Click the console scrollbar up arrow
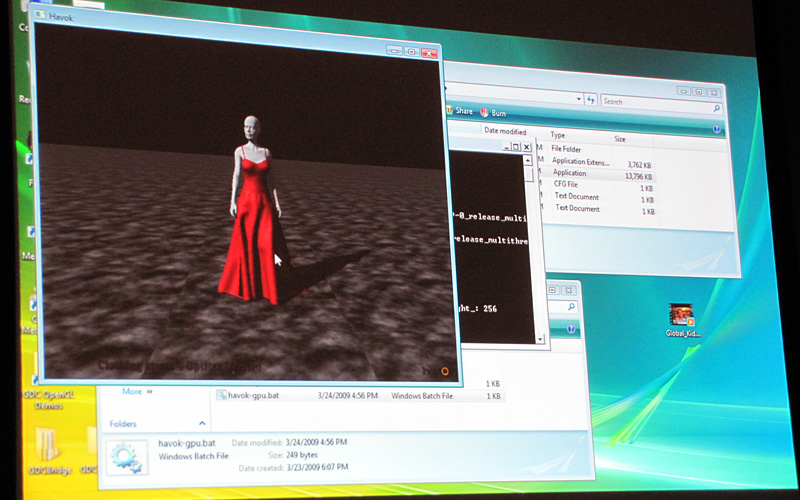This screenshot has height=500, width=800. pos(528,161)
